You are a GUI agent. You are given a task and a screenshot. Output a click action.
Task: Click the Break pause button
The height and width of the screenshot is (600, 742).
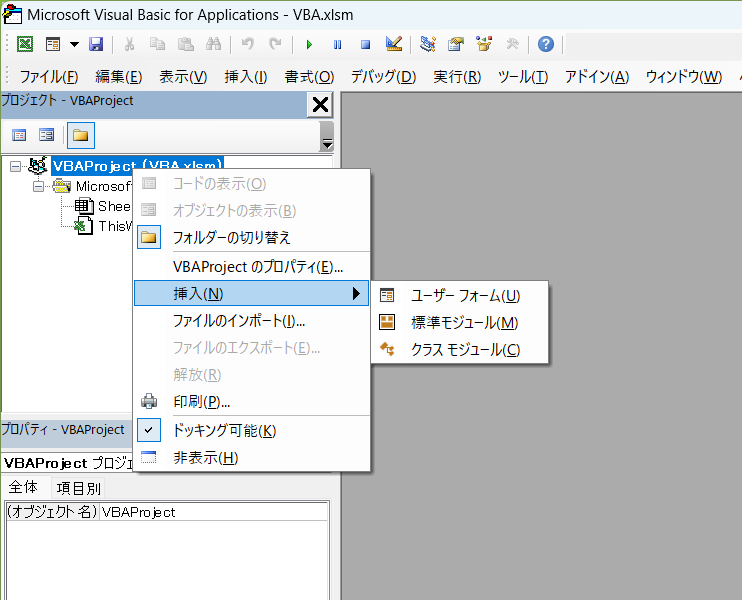(x=337, y=44)
